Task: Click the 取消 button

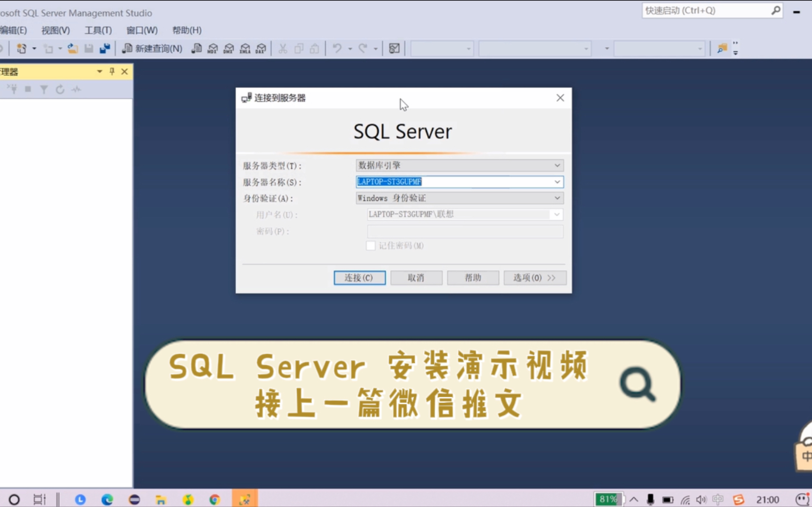Action: [416, 278]
